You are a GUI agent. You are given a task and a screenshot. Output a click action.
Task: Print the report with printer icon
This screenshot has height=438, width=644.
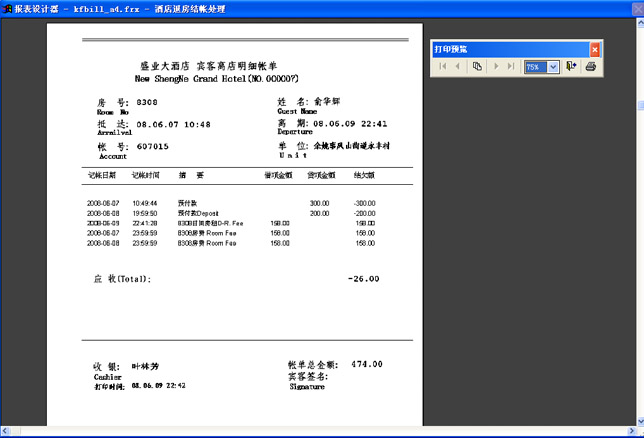590,66
